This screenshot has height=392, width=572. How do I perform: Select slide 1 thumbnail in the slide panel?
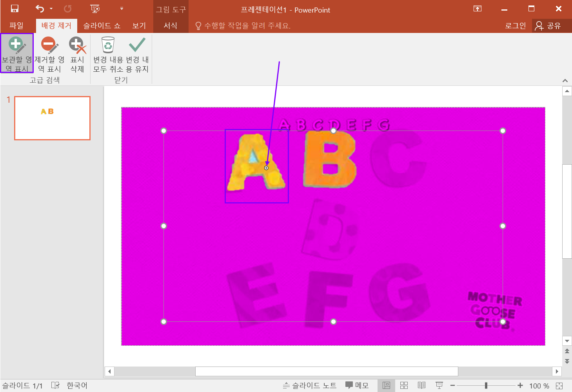point(53,118)
